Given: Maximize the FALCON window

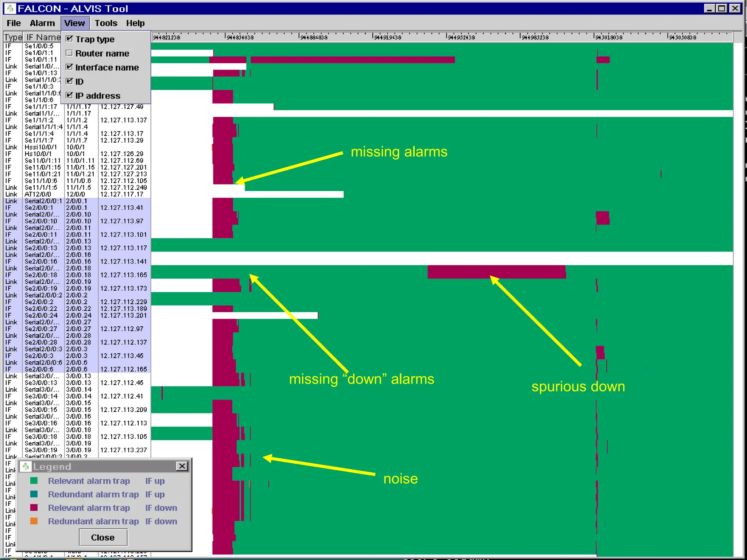Looking at the screenshot, I should tap(722, 8).
